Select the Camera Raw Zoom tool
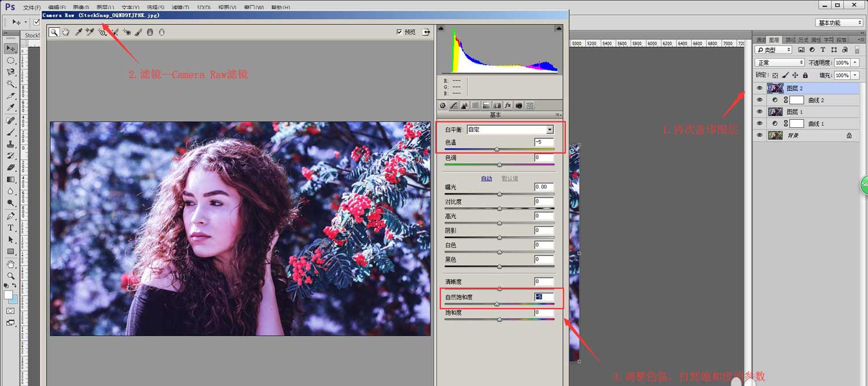The height and width of the screenshot is (386, 868). pyautogui.click(x=54, y=32)
